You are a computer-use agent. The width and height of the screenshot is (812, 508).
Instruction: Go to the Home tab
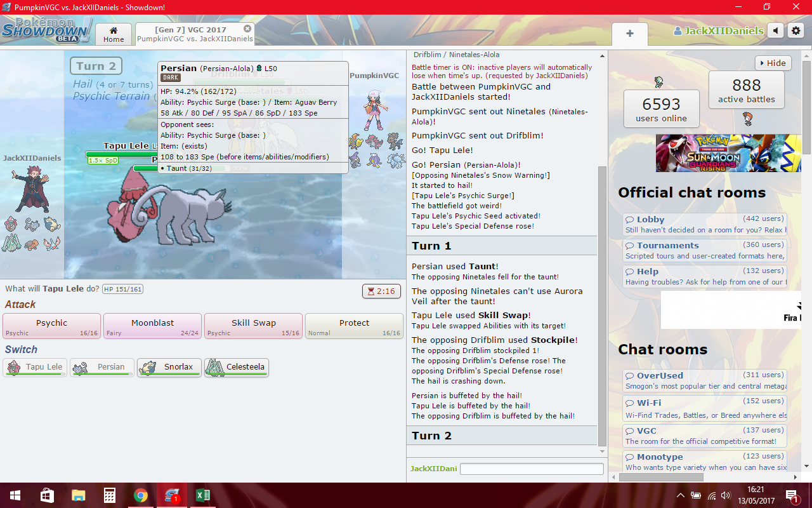pyautogui.click(x=114, y=34)
